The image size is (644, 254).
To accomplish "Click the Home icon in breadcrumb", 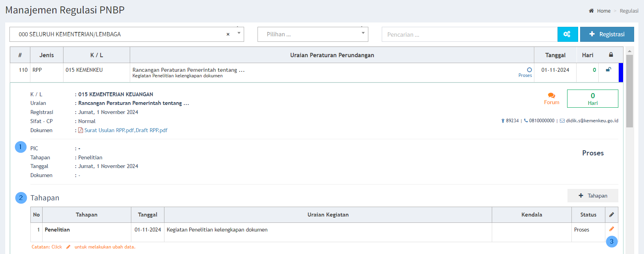I will pos(591,11).
